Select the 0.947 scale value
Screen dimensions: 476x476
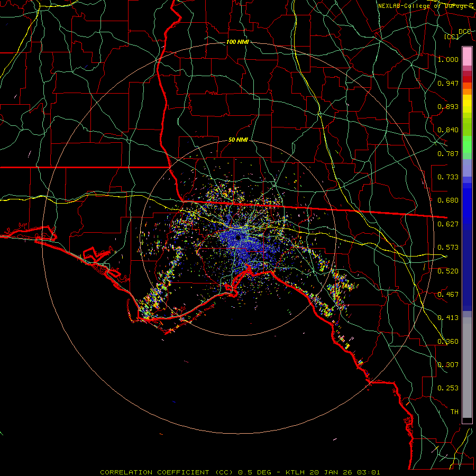point(448,83)
